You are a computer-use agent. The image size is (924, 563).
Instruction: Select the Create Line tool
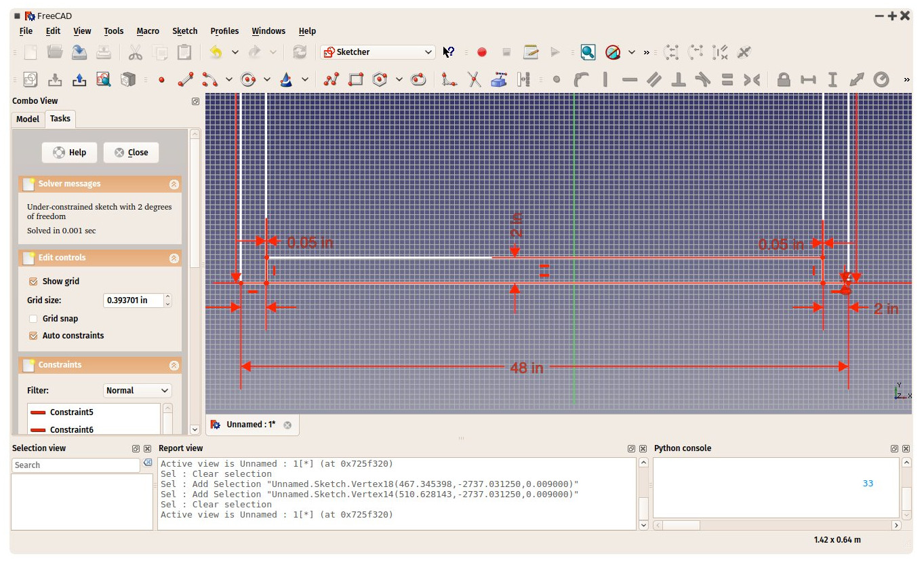click(x=186, y=80)
